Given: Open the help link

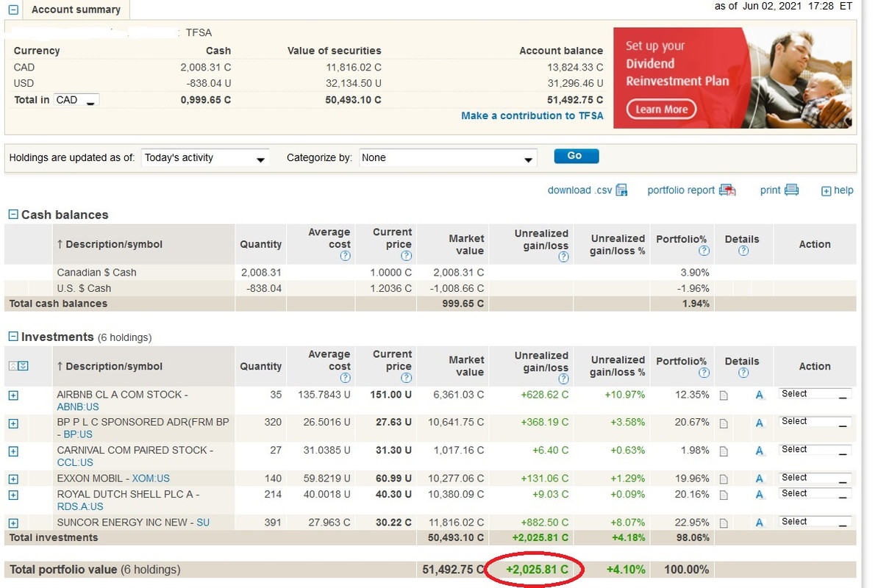Looking at the screenshot, I should pyautogui.click(x=843, y=190).
